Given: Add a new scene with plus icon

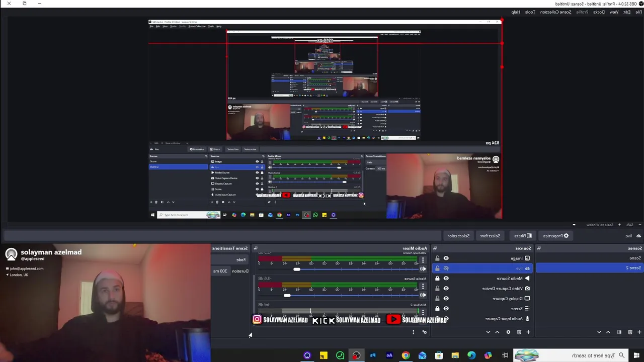Looking at the screenshot, I should coord(639,332).
